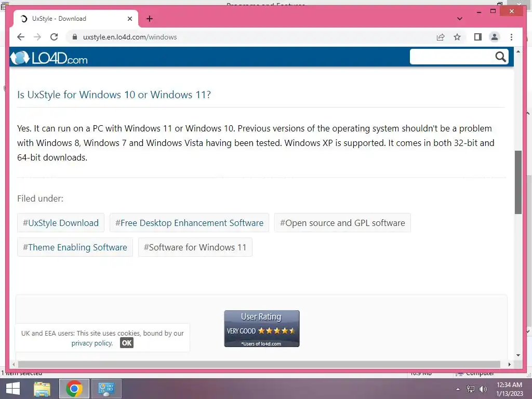The width and height of the screenshot is (532, 399).
Task: Maximize the Chrome window
Action: coord(493,11)
